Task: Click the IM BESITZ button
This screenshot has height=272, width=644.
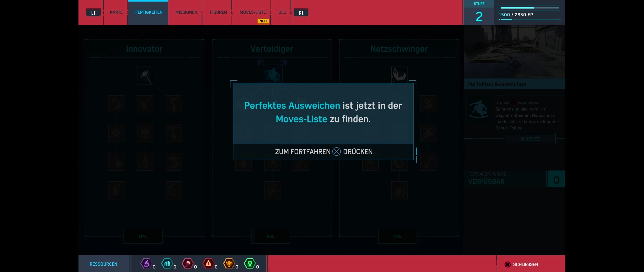Action: click(530, 139)
